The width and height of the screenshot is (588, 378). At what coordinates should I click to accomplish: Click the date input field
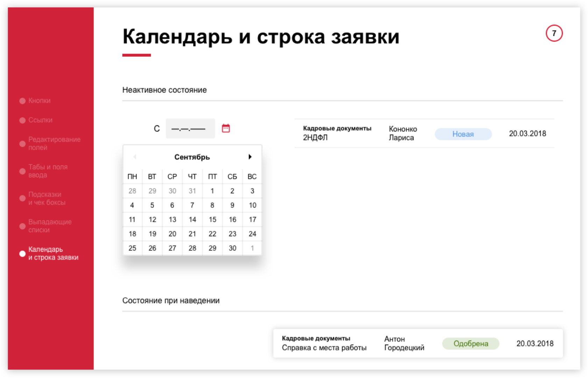pyautogui.click(x=190, y=129)
